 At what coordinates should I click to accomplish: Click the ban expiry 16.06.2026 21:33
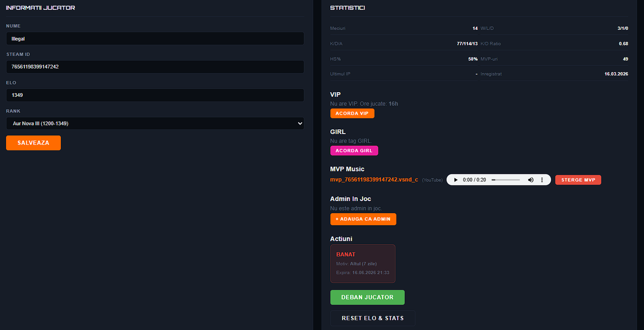371,273
